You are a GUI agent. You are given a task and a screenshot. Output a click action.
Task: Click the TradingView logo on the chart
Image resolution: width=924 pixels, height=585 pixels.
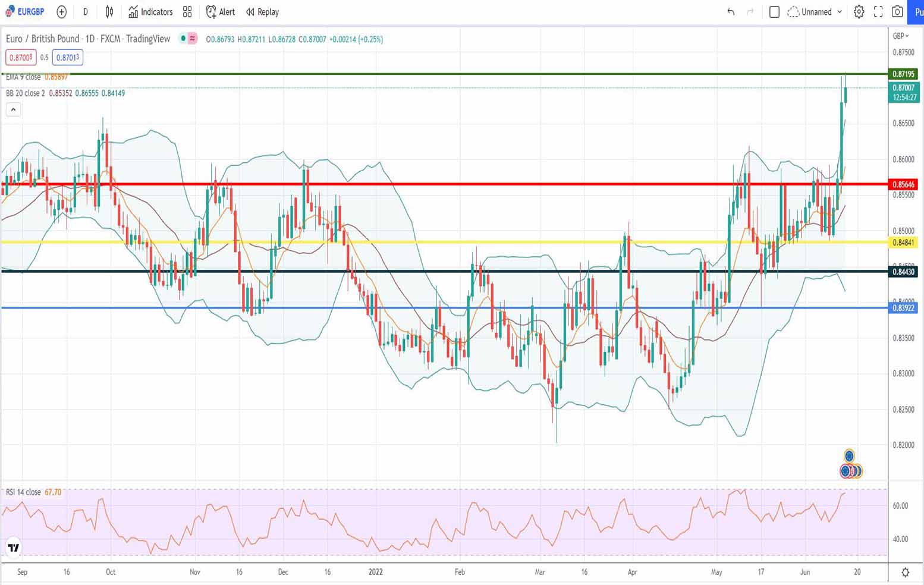(x=13, y=548)
